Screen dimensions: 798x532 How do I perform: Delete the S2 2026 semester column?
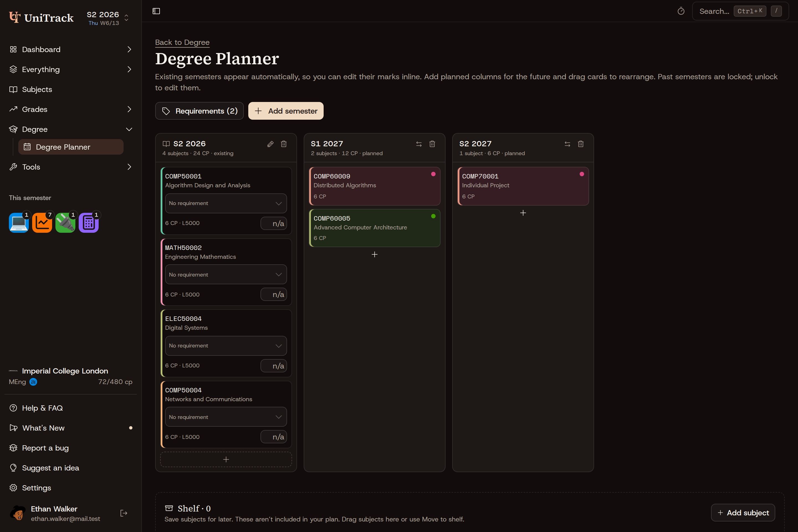[284, 144]
